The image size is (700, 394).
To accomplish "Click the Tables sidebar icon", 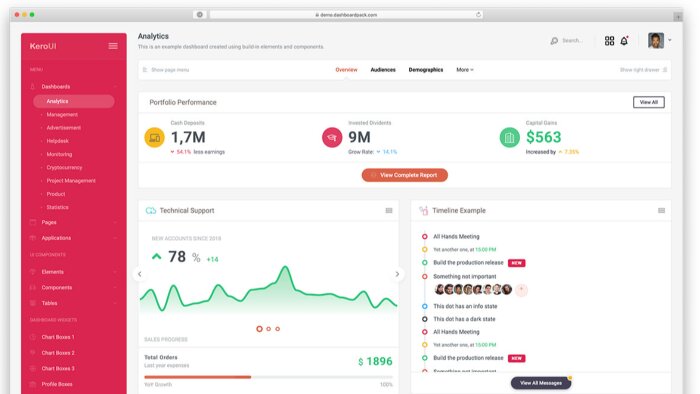I will [33, 303].
